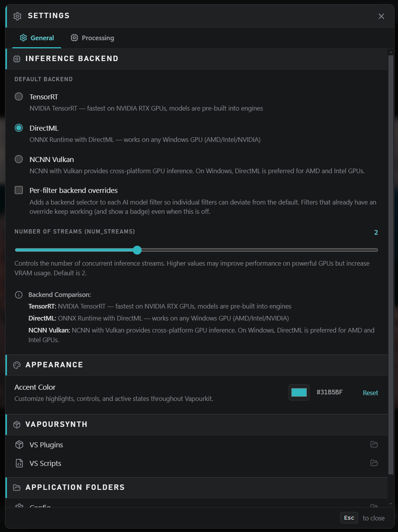Image resolution: width=398 pixels, height=532 pixels.
Task: Click the VapourSynth section header text
Action: (x=56, y=425)
